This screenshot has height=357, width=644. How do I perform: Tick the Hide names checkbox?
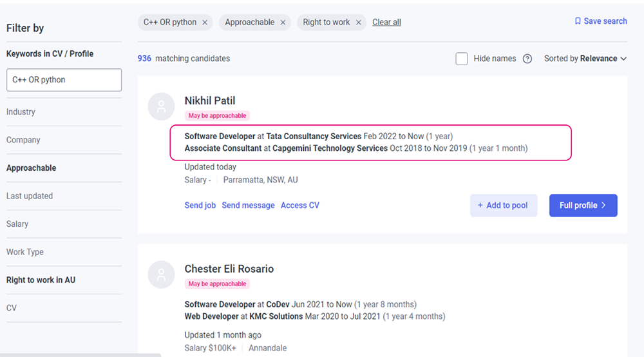pos(462,59)
